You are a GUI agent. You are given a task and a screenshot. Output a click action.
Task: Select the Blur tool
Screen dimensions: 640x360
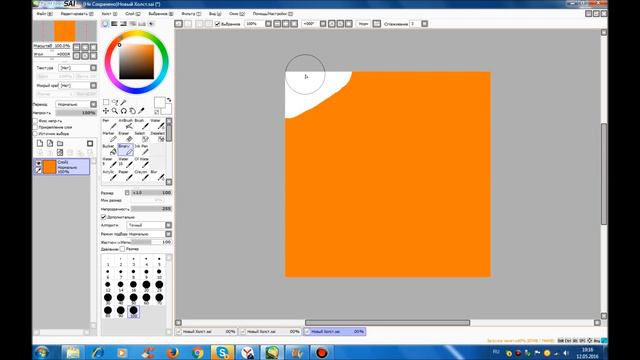[158, 176]
